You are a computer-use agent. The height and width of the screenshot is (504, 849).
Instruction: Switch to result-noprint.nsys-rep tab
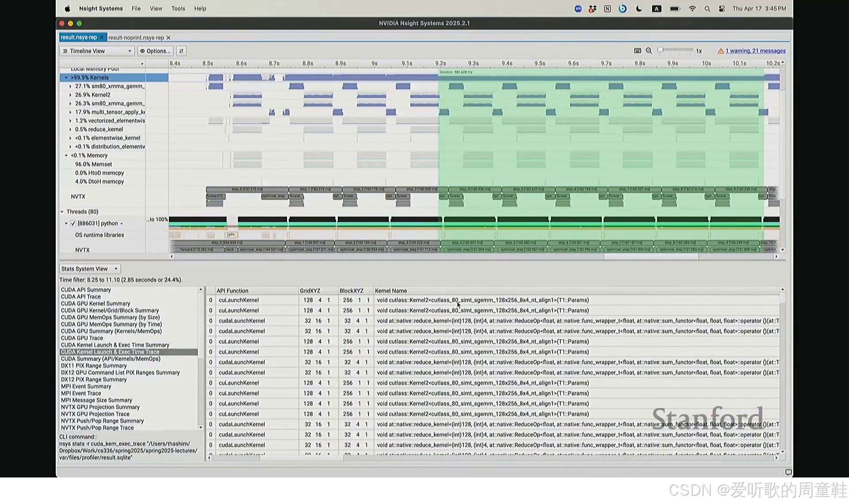click(x=136, y=38)
